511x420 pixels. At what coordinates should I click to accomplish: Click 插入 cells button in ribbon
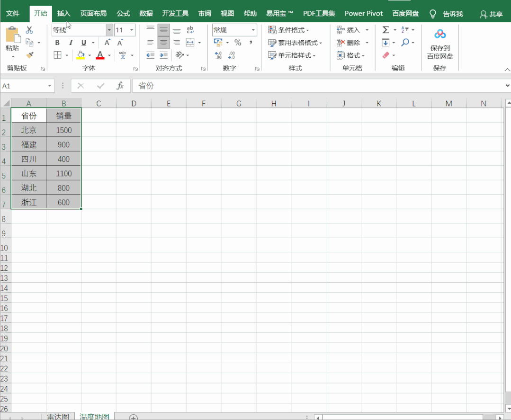click(x=348, y=30)
